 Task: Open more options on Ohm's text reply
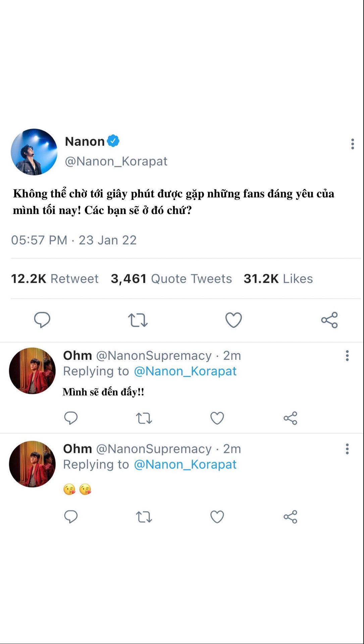pyautogui.click(x=347, y=356)
